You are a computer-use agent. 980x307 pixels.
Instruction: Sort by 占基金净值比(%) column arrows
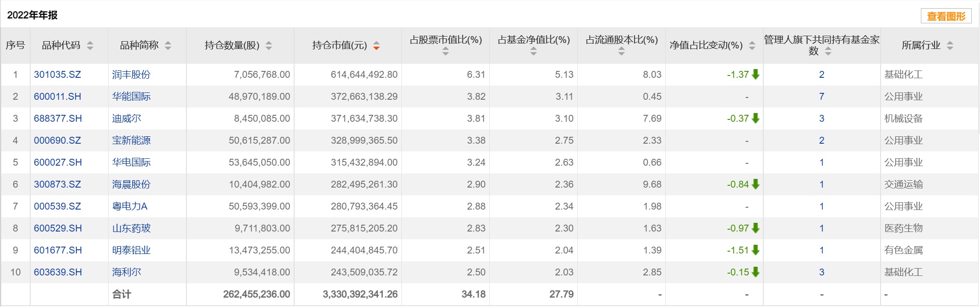point(533,52)
